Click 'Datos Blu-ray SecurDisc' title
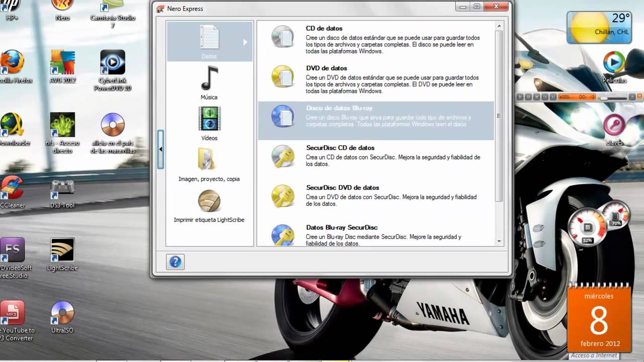Image resolution: width=644 pixels, height=362 pixels. (342, 227)
